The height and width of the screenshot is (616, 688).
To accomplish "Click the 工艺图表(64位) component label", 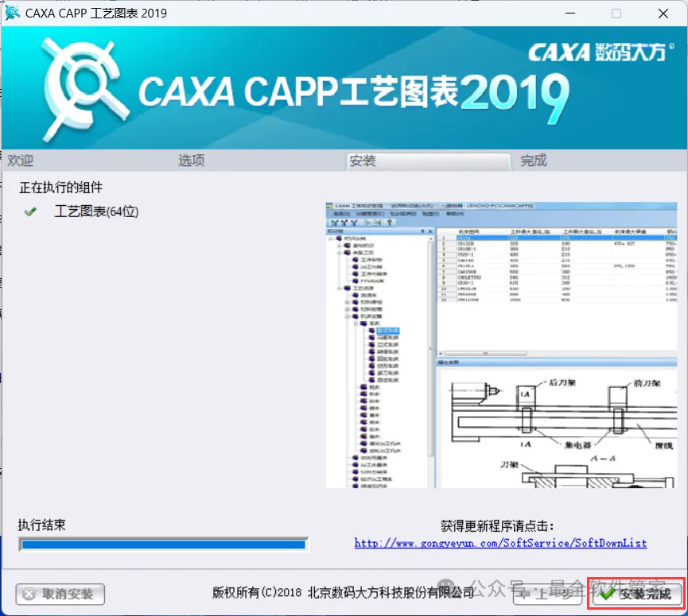I will point(96,211).
